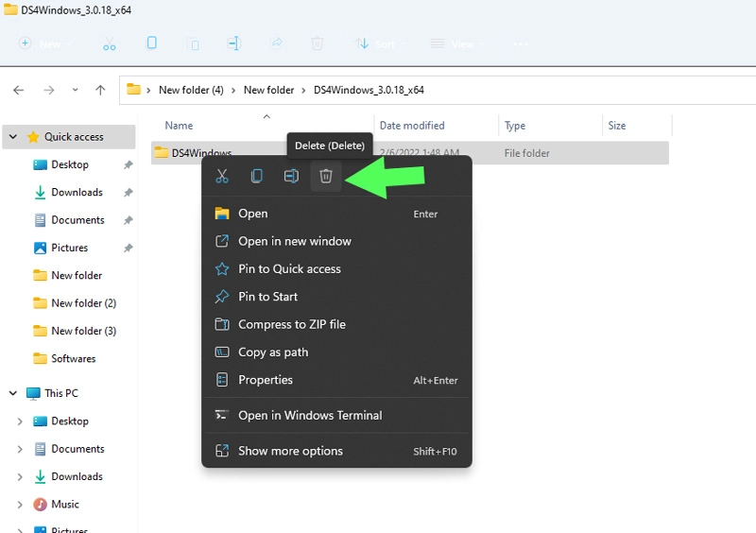Sort by Size column header
This screenshot has width=756, height=533.
[617, 126]
